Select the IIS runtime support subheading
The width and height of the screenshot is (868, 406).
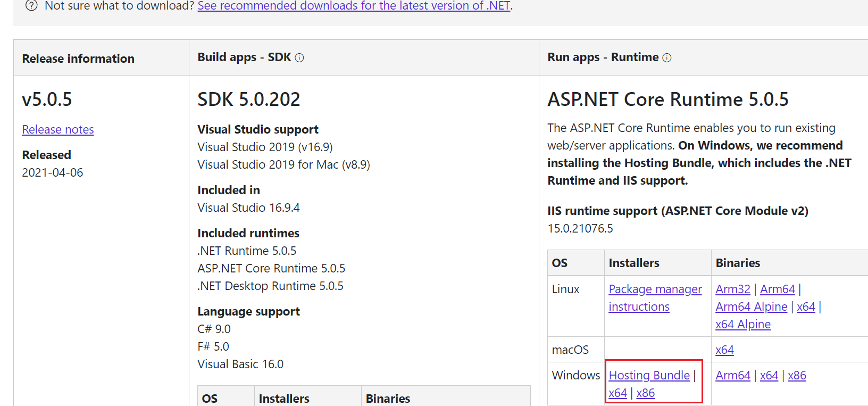(678, 211)
